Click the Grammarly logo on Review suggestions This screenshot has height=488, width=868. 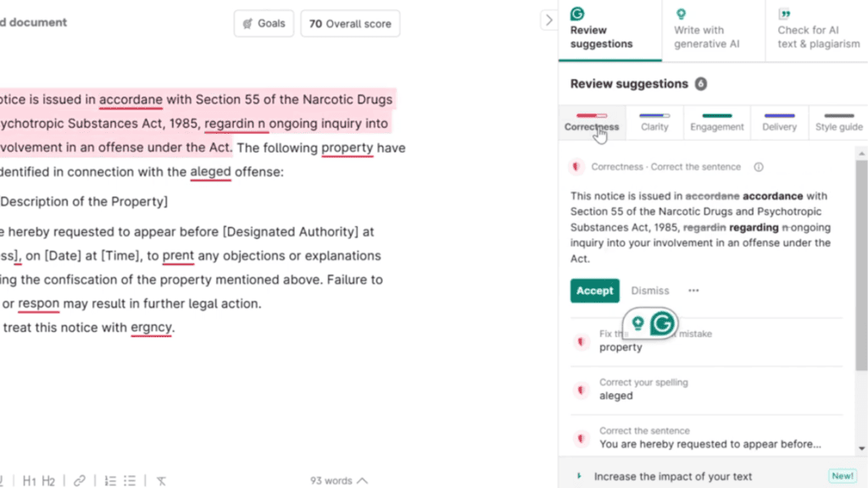click(577, 14)
